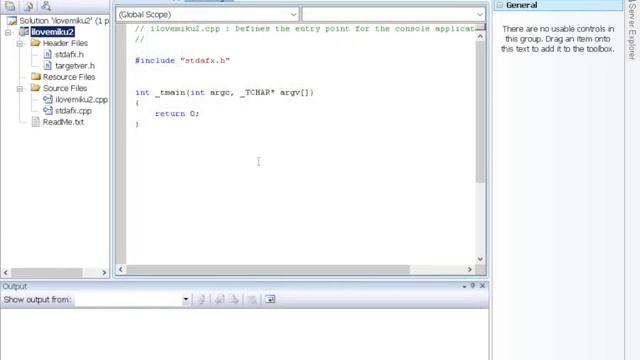The image size is (640, 360).
Task: Click the Show All Files toolbar icon
Action: (28, 6)
